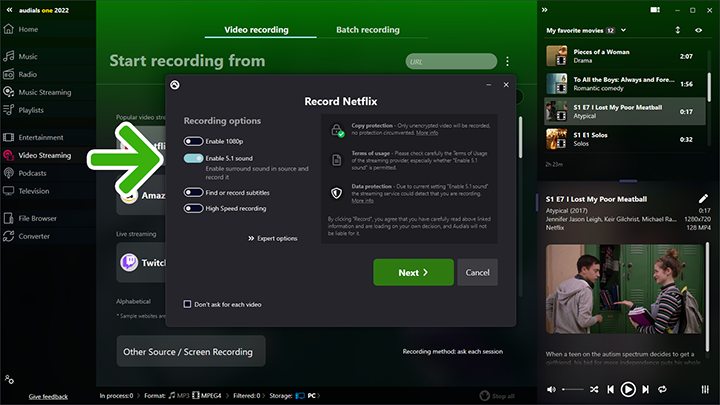Screen dimensions: 720x405
Task: Open the My favorite movies dropdown
Action: [x=624, y=30]
